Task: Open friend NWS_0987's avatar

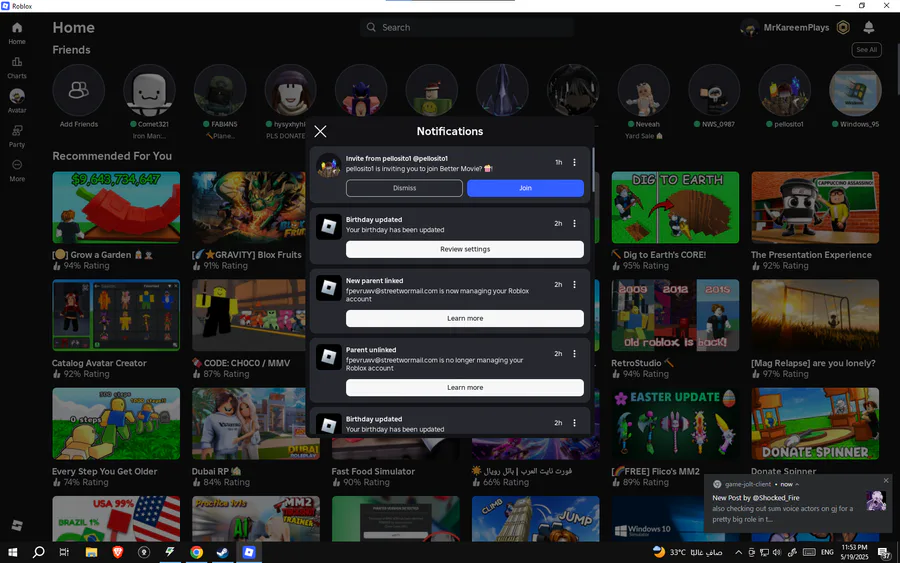Action: [714, 90]
